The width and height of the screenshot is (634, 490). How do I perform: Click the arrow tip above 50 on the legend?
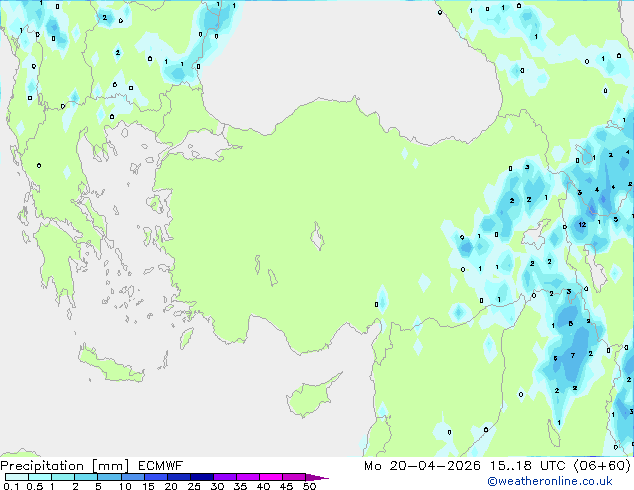(x=317, y=477)
